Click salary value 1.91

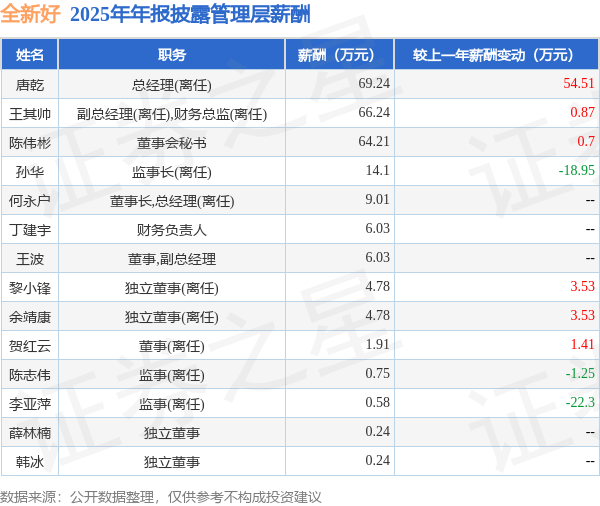pos(377,344)
